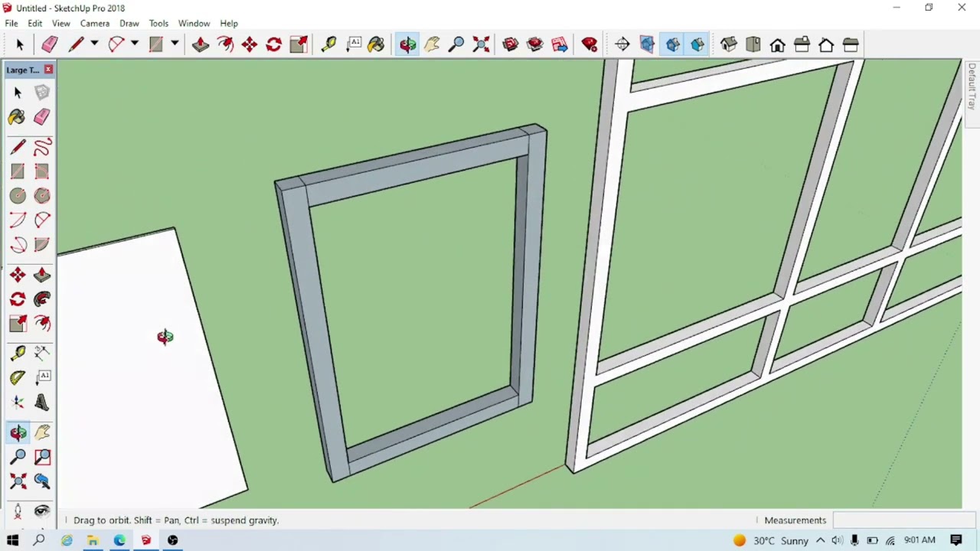980x551 pixels.
Task: Select the Axes tool in Large Tool Set
Action: [18, 403]
